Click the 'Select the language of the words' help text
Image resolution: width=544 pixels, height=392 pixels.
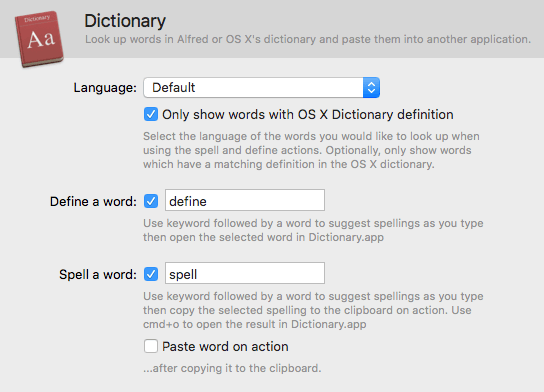tap(311, 150)
